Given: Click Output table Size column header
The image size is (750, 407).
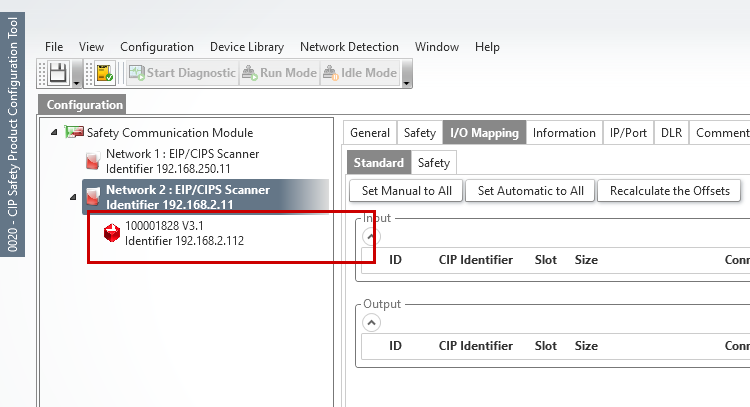Looking at the screenshot, I should point(586,346).
